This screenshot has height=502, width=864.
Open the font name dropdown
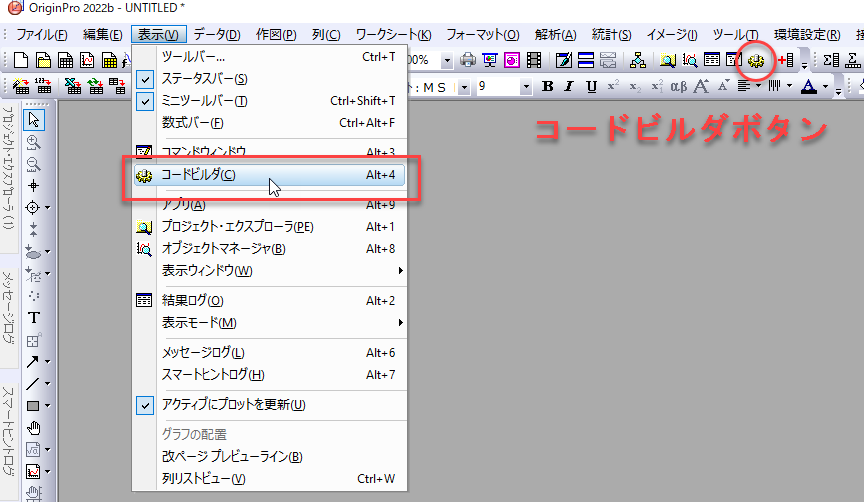point(464,87)
